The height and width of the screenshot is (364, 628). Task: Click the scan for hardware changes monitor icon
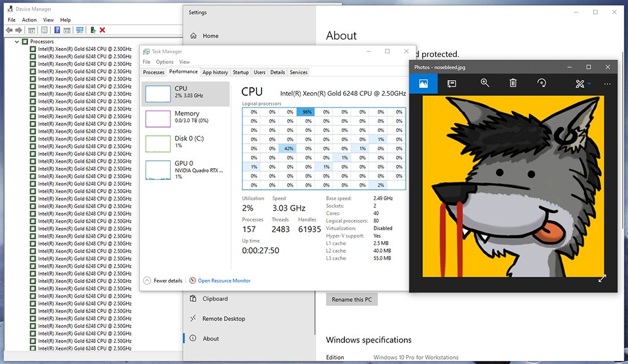tap(80, 30)
